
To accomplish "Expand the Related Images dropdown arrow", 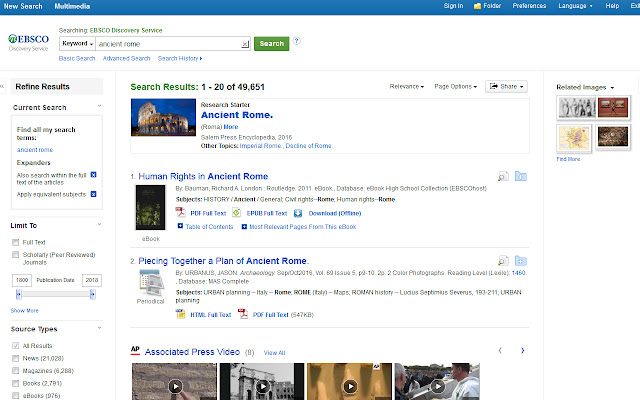I will point(612,88).
